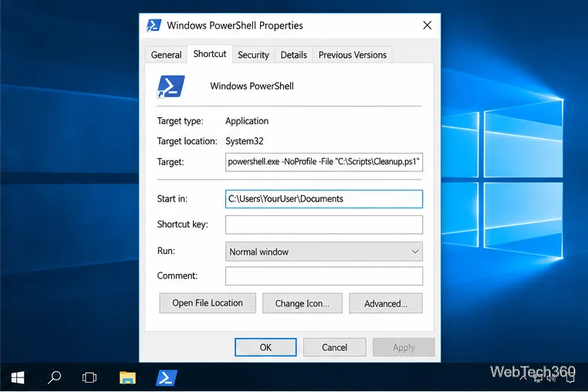Image resolution: width=588 pixels, height=392 pixels.
Task: Open the Security tab
Action: point(254,55)
